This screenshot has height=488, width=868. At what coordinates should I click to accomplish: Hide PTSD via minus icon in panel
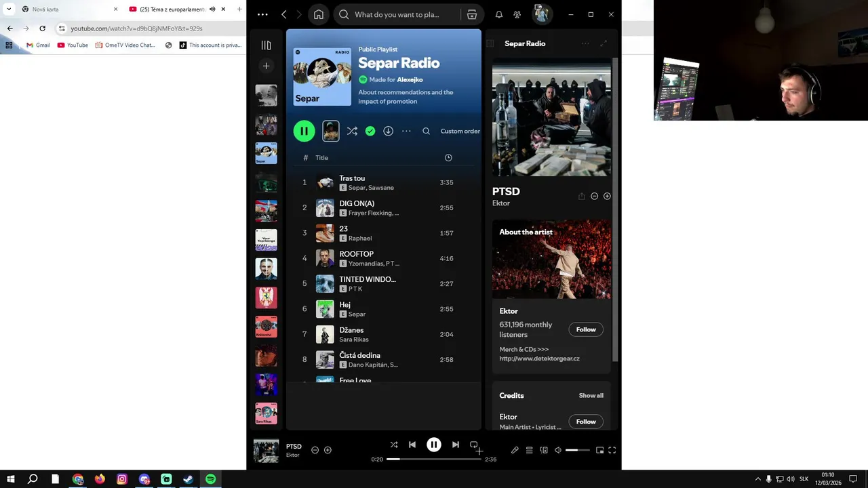click(x=594, y=196)
